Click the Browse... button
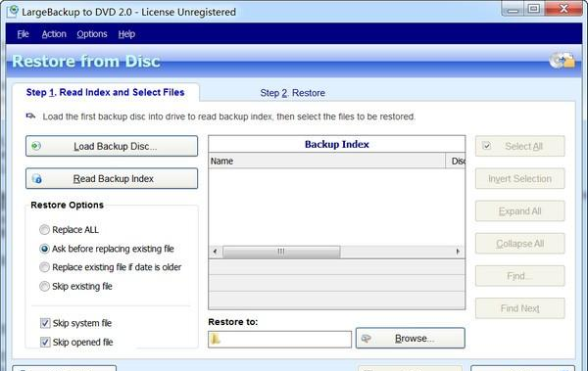The width and height of the screenshot is (588, 371). tap(411, 339)
